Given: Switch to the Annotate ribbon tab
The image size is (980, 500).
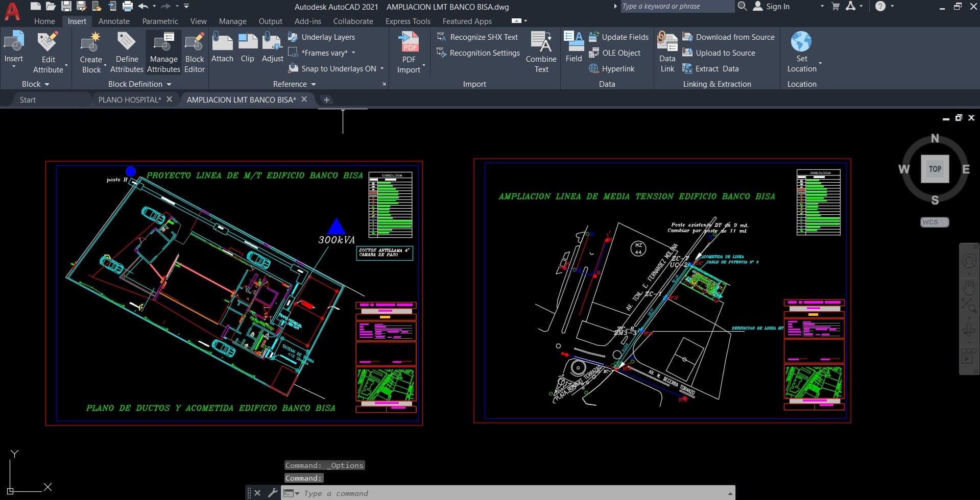Looking at the screenshot, I should click(114, 21).
